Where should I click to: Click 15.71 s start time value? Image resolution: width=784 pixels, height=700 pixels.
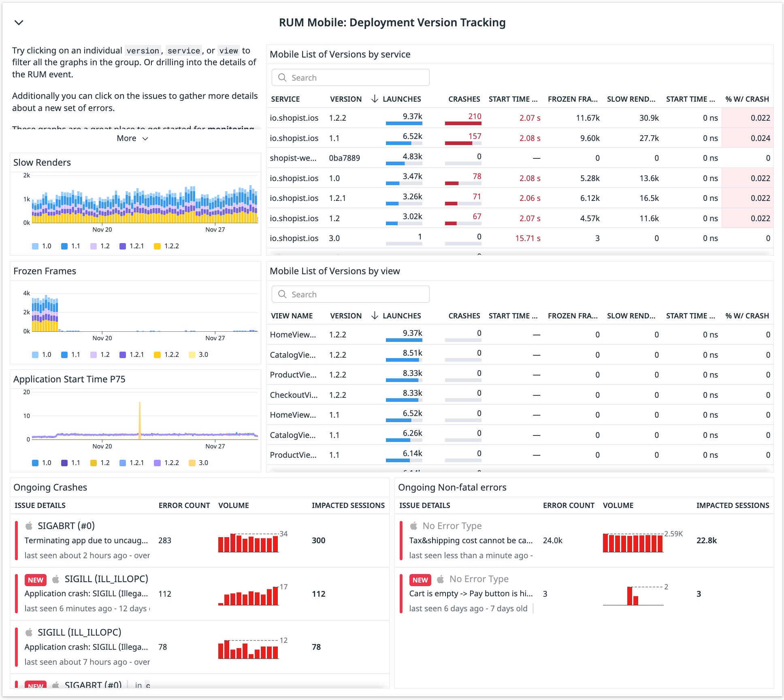pyautogui.click(x=528, y=238)
